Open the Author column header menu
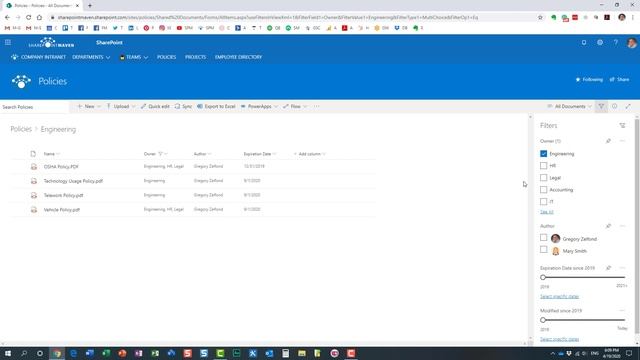This screenshot has height=360, width=640. 202,154
